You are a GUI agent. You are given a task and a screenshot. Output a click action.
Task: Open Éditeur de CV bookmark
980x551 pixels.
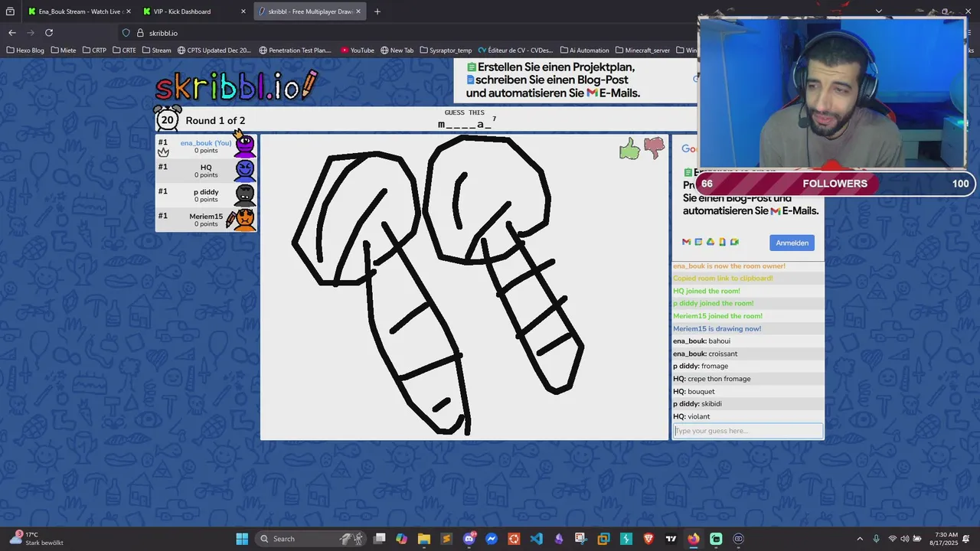[516, 51]
